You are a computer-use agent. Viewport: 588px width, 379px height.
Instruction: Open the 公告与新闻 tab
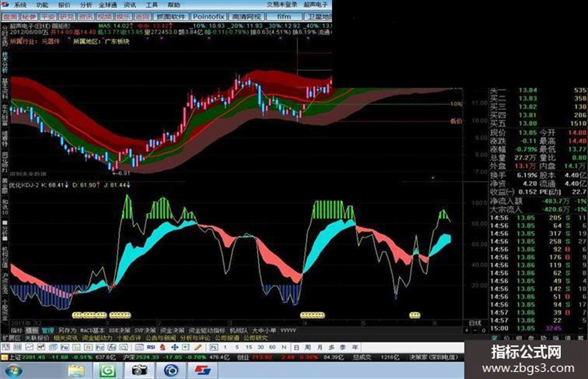pyautogui.click(x=161, y=338)
